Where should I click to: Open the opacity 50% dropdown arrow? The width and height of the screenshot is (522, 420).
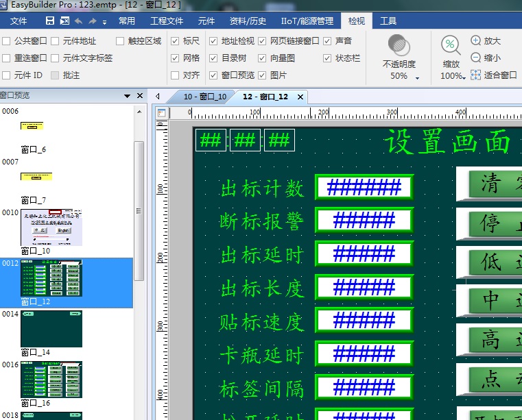tap(417, 77)
